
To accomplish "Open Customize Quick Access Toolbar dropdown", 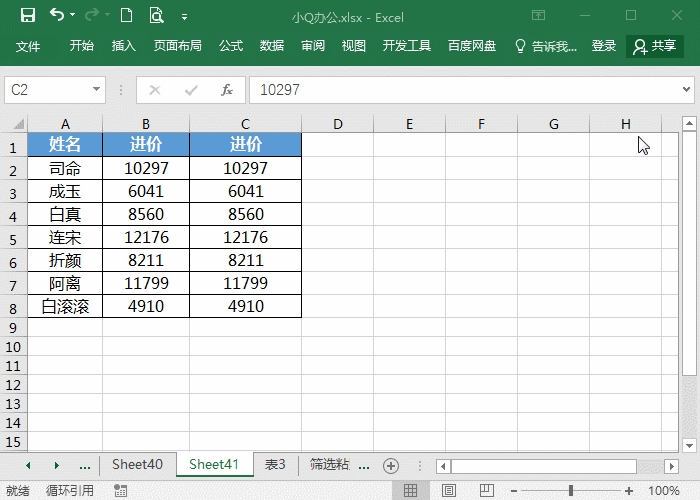I will (x=184, y=17).
